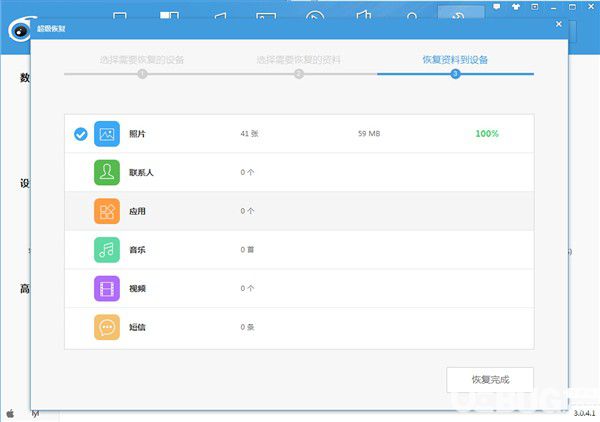This screenshot has width=600, height=422.
Task: Select the 短信 row label
Action: 137,327
